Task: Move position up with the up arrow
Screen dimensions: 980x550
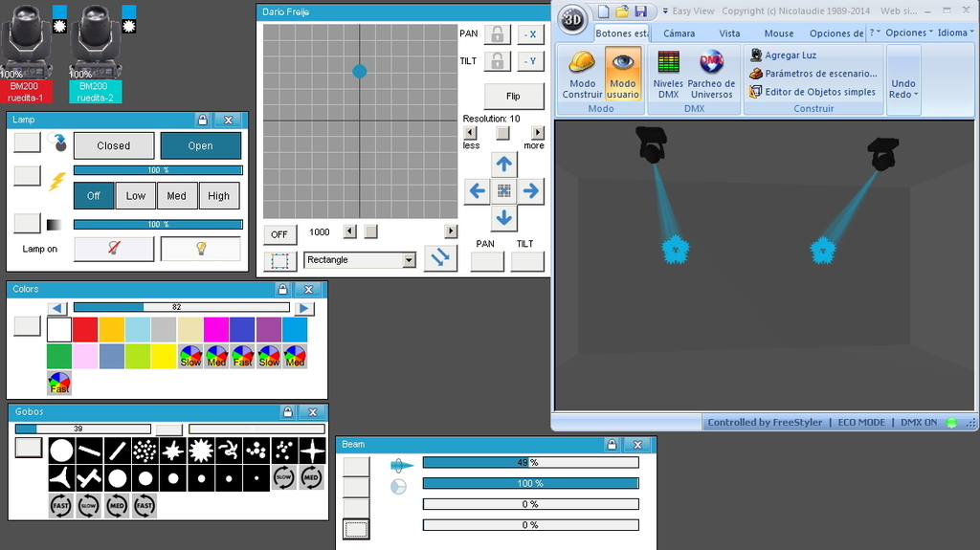Action: (x=503, y=165)
